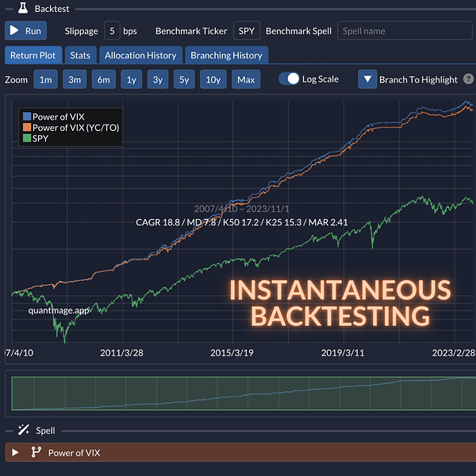Image resolution: width=476 pixels, height=476 pixels.
Task: Expand the Power of VIX spell row
Action: pos(15,452)
